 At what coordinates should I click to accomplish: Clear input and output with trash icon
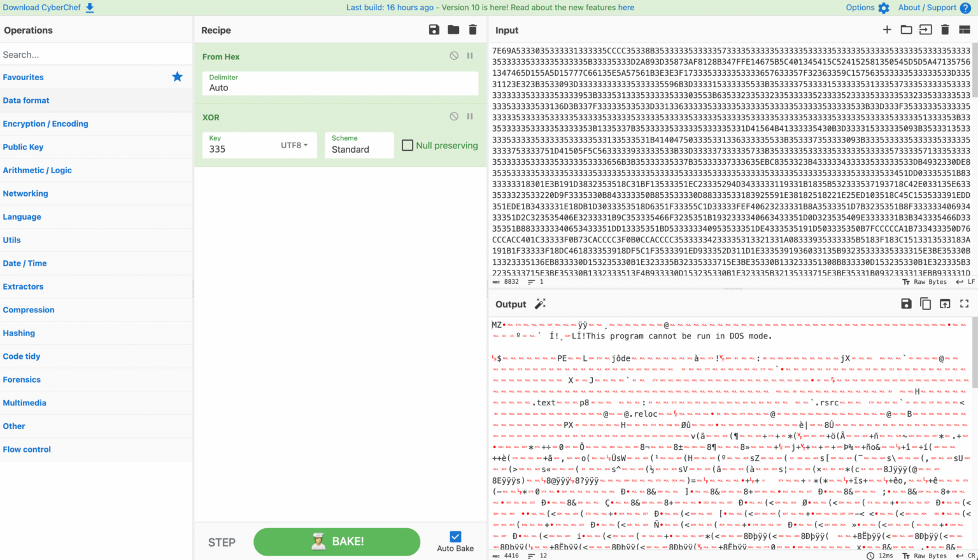click(945, 30)
